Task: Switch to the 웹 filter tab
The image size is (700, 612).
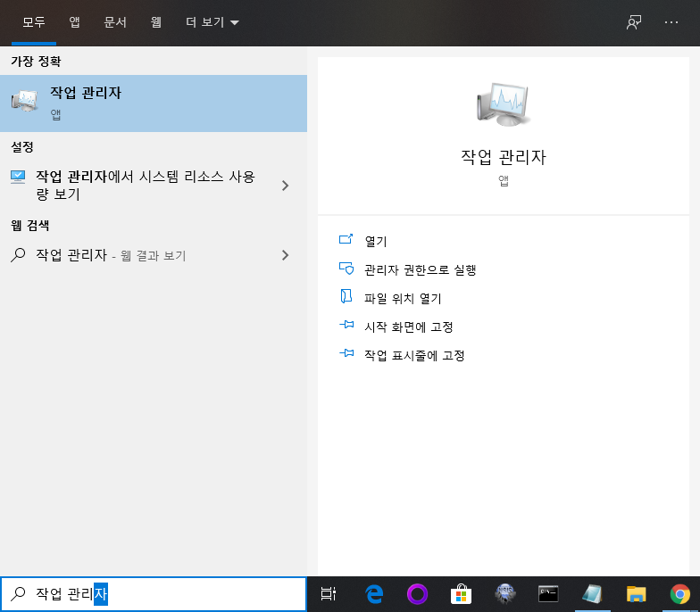Action: tap(155, 21)
